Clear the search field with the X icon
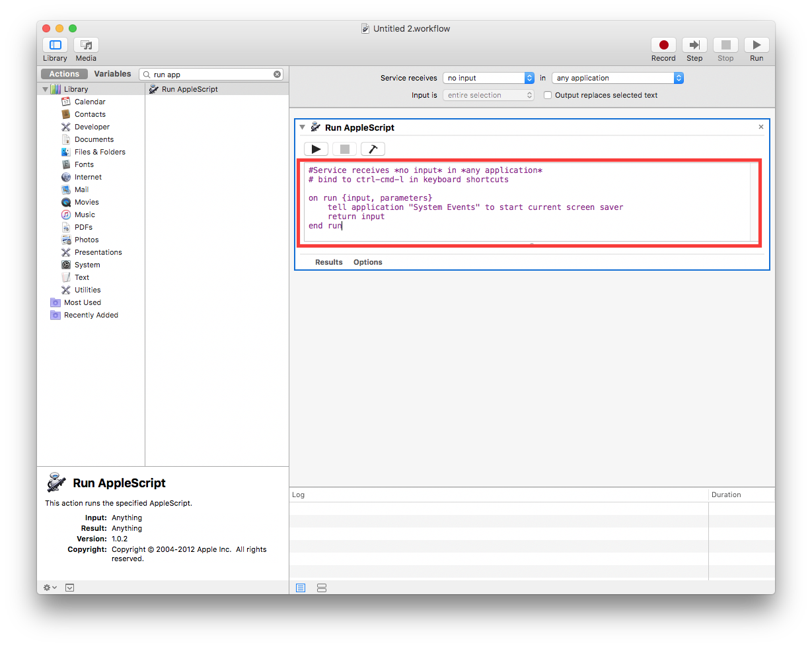Screen dimensions: 812x647 [x=277, y=75]
